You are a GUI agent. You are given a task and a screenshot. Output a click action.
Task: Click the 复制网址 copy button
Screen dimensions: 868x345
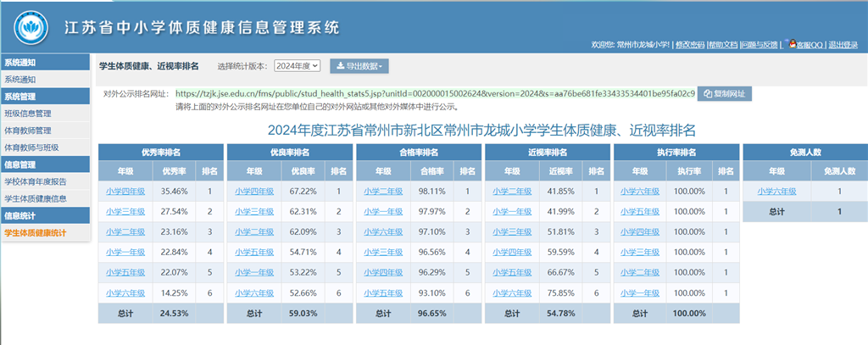click(x=724, y=93)
